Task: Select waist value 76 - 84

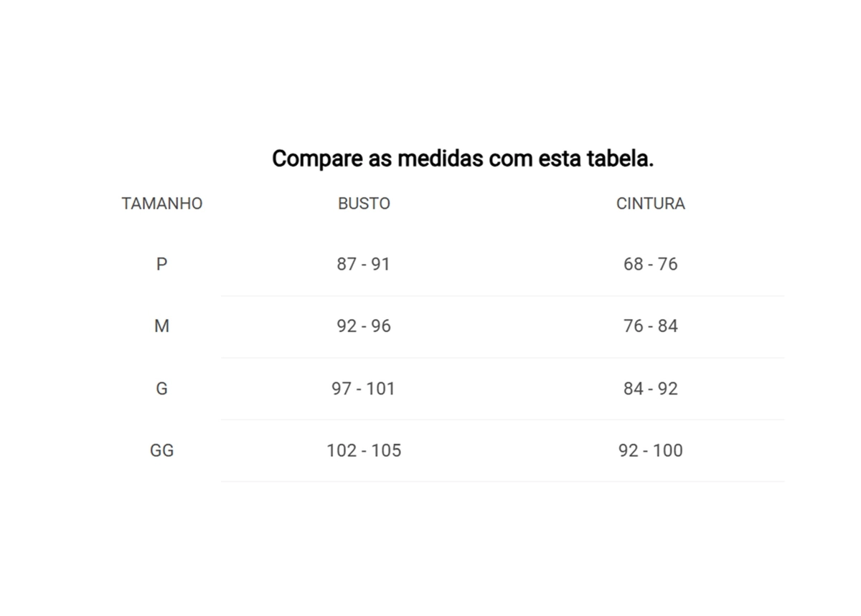Action: (651, 326)
